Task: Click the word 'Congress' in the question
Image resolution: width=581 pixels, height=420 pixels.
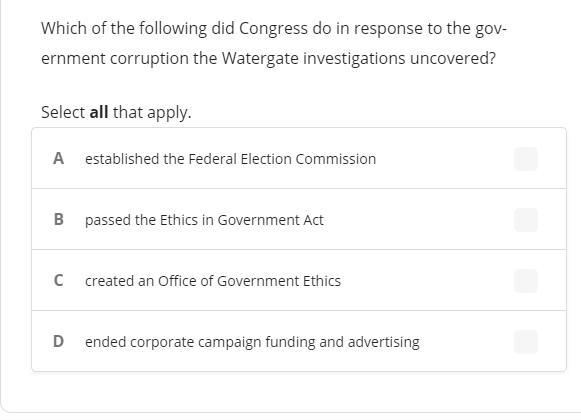Action: point(273,29)
